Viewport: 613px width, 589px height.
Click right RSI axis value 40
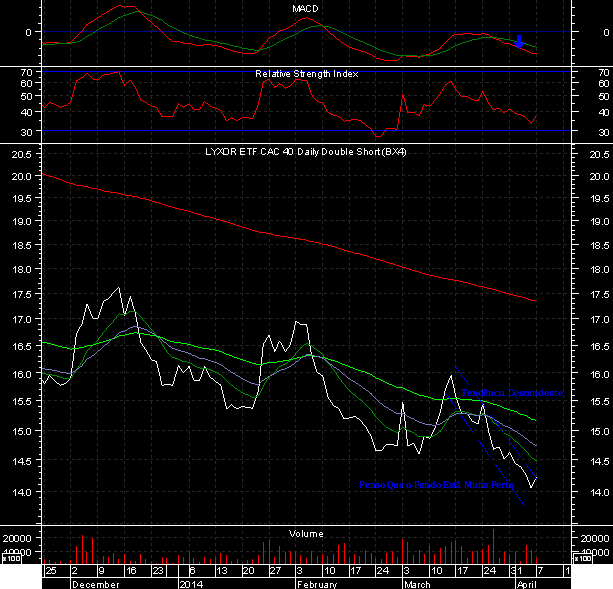coord(604,112)
